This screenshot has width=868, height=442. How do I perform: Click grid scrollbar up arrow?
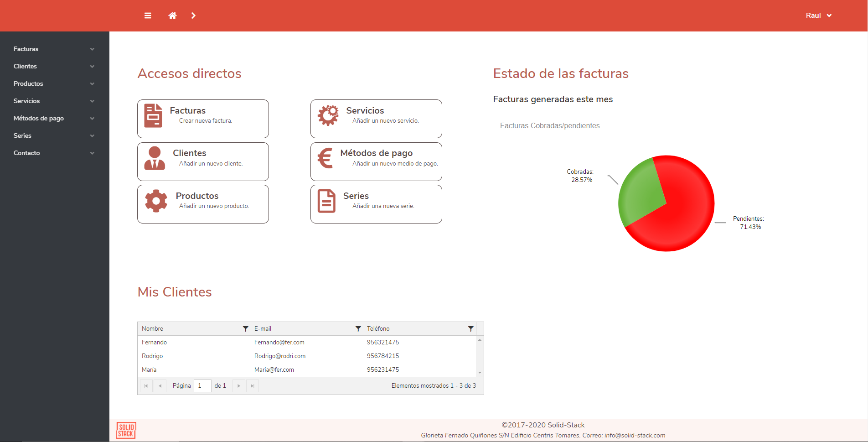(x=480, y=340)
